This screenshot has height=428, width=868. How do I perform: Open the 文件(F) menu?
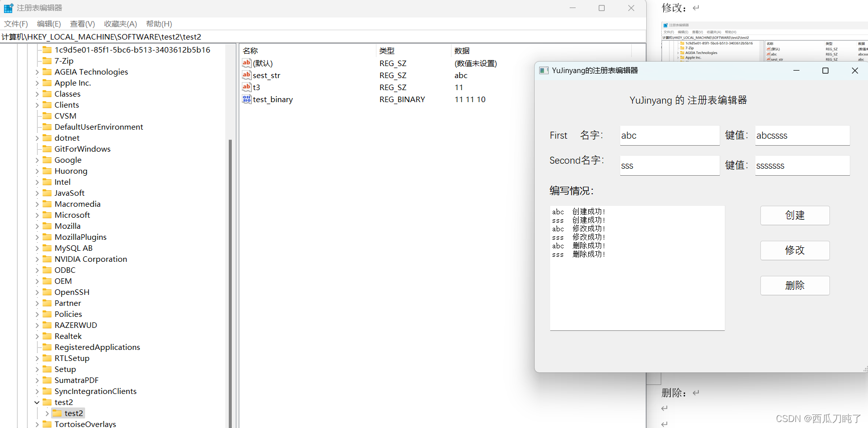pyautogui.click(x=16, y=24)
